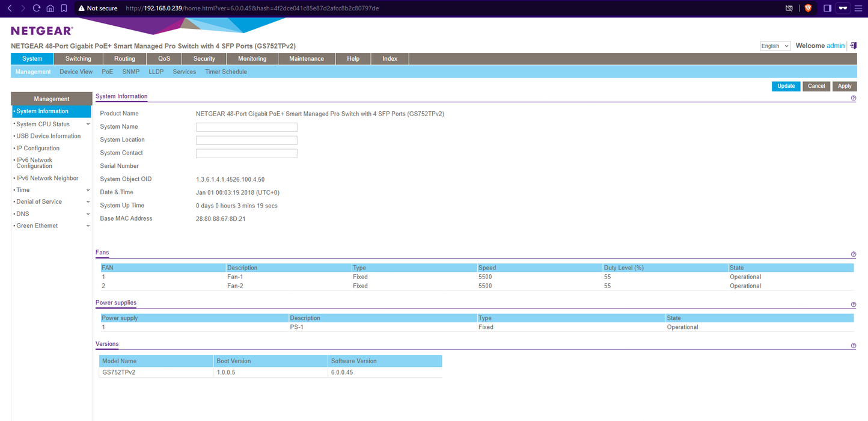The width and height of the screenshot is (868, 421).
Task: Open the Maintenance main tab
Action: [x=307, y=58]
